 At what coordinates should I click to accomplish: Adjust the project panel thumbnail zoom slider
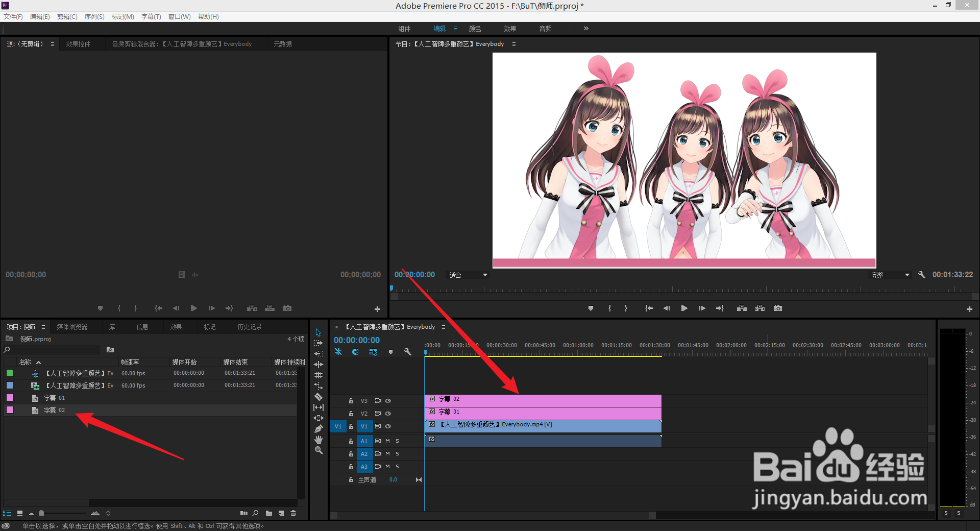click(x=41, y=513)
